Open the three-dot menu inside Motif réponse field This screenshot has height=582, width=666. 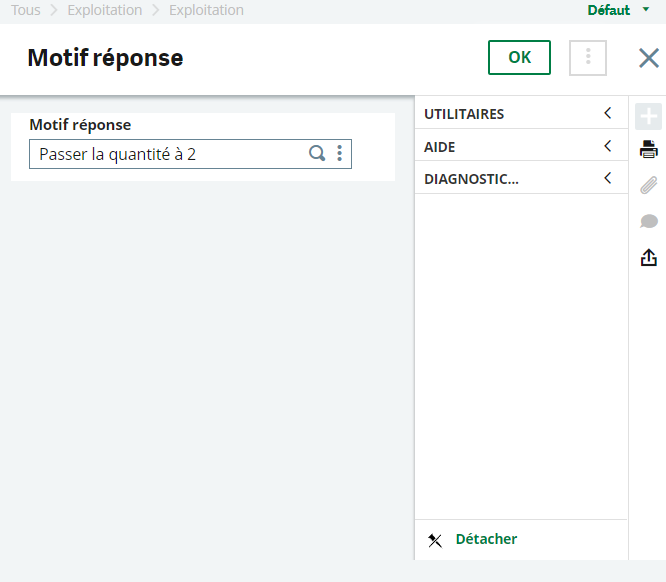click(x=340, y=153)
